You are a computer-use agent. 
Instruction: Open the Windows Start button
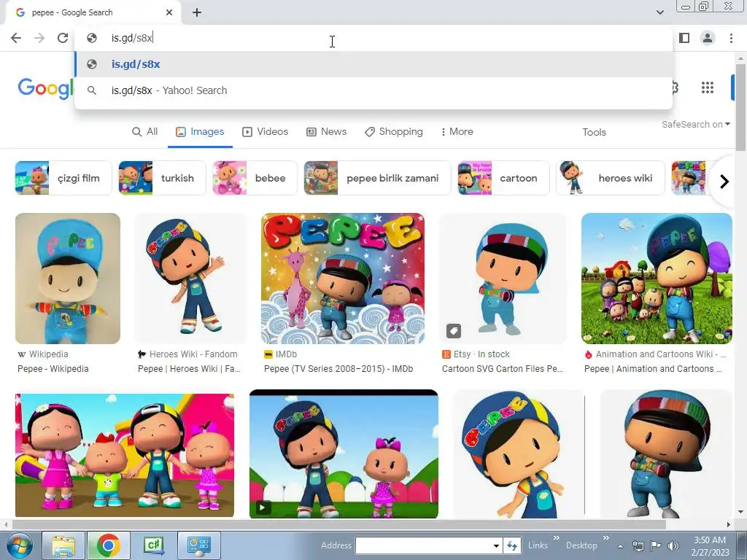point(18,545)
